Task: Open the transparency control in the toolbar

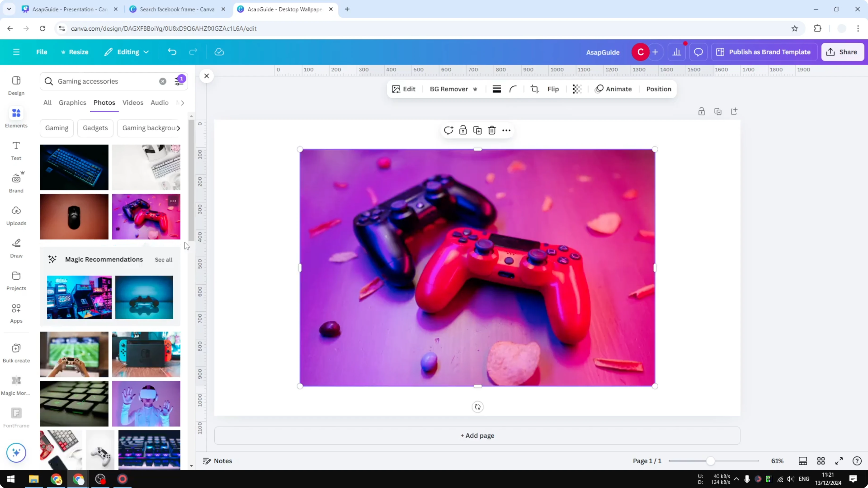Action: pos(576,89)
